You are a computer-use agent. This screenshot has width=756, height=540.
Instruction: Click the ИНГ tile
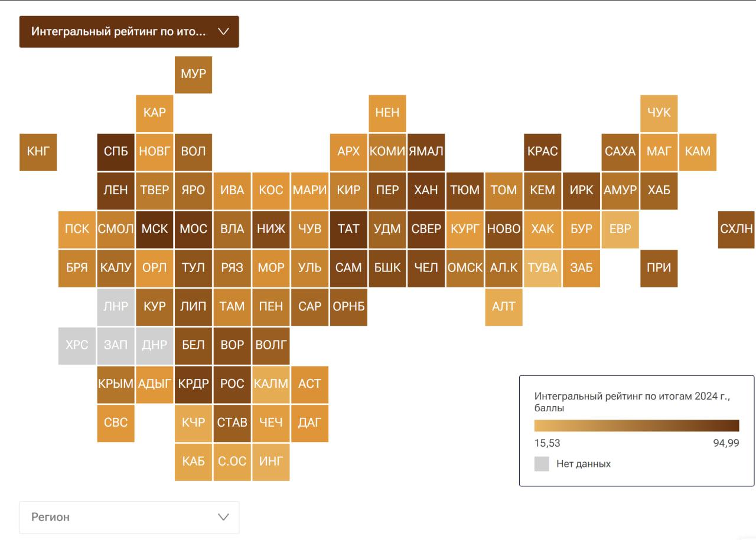(x=271, y=462)
